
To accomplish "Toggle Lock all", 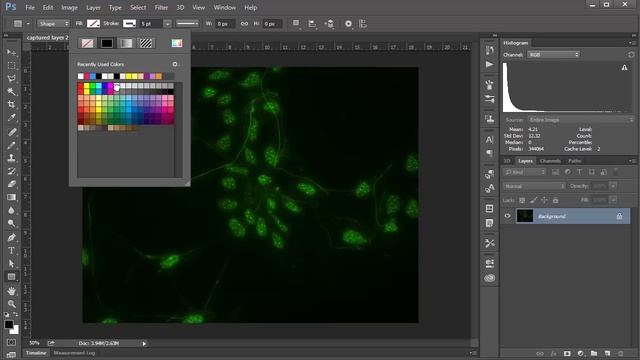I will [556, 200].
